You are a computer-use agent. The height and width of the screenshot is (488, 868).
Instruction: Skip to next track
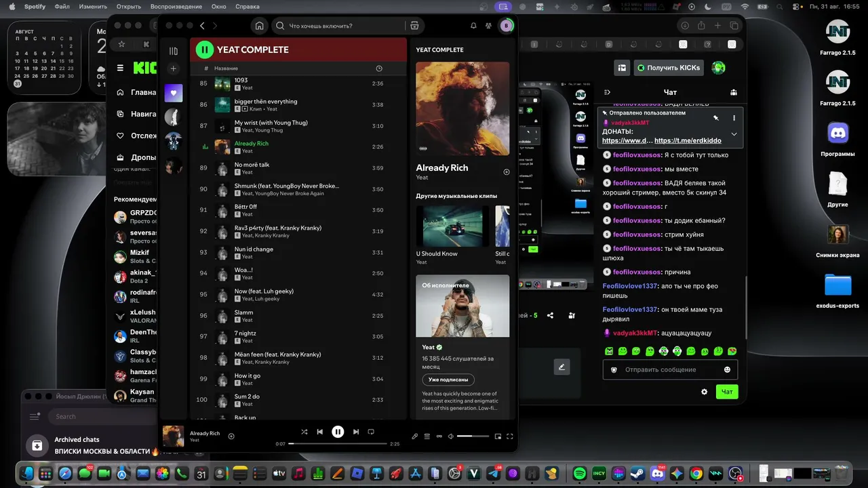pos(355,432)
